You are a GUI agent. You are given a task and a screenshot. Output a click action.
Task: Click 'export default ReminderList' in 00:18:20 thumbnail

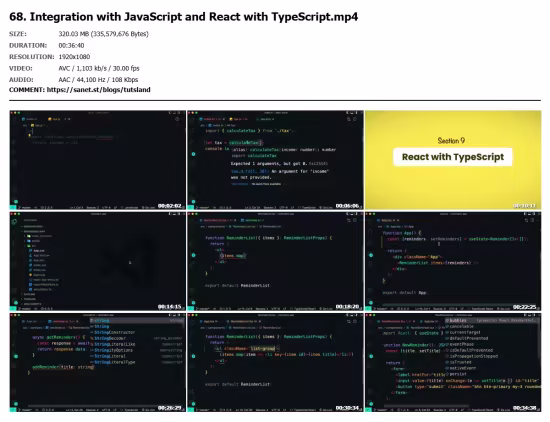[237, 286]
